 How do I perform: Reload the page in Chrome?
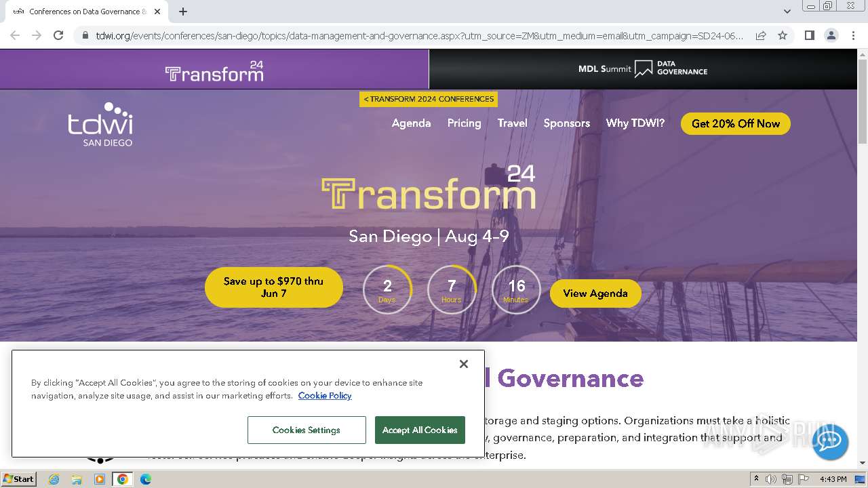click(58, 35)
